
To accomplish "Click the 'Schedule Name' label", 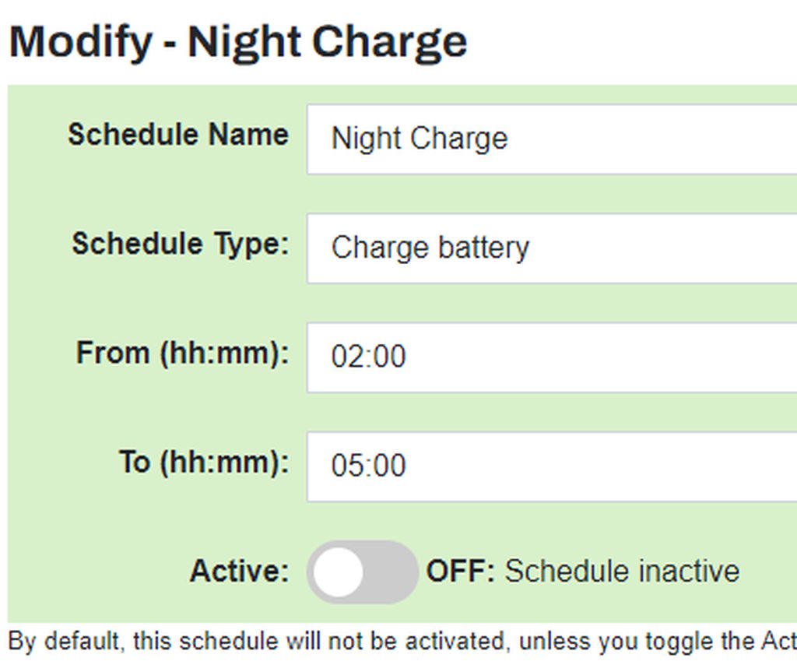I will click(x=177, y=135).
